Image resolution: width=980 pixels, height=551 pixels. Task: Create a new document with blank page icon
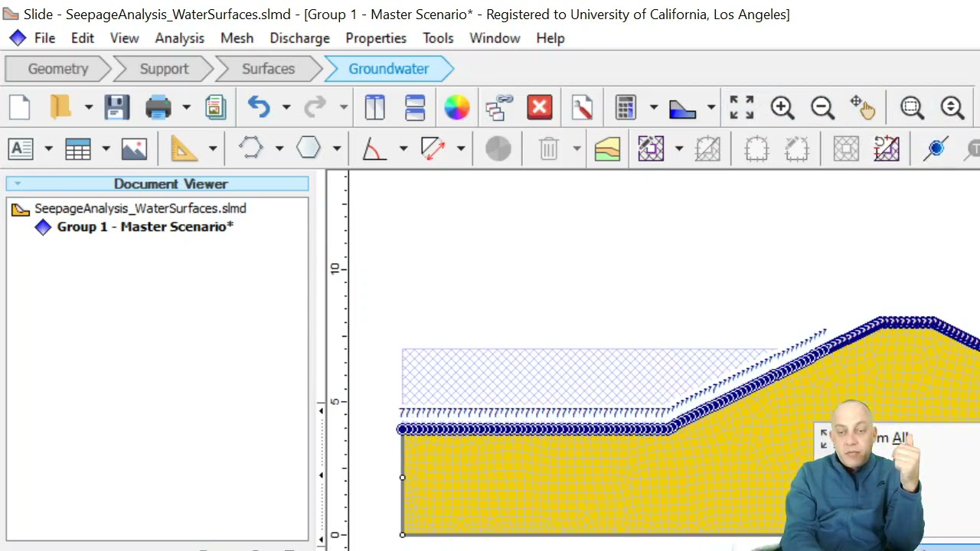coord(20,107)
